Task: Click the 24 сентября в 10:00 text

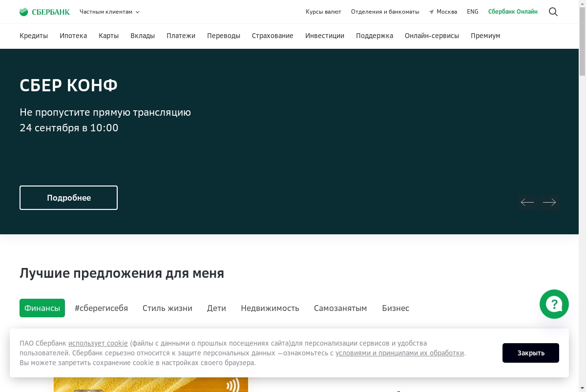Action: click(x=69, y=128)
